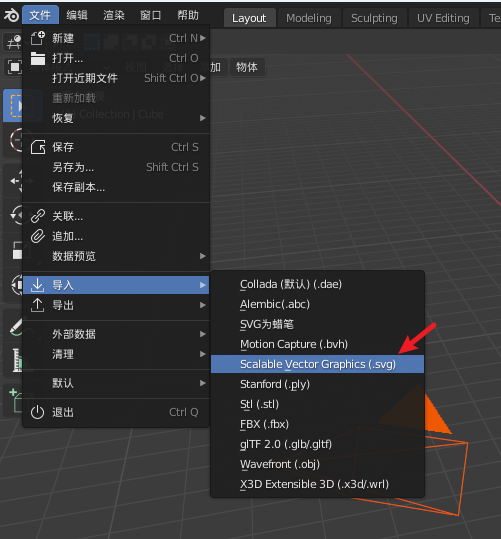The image size is (501, 539).
Task: Open the 帮助 menu
Action: click(188, 15)
